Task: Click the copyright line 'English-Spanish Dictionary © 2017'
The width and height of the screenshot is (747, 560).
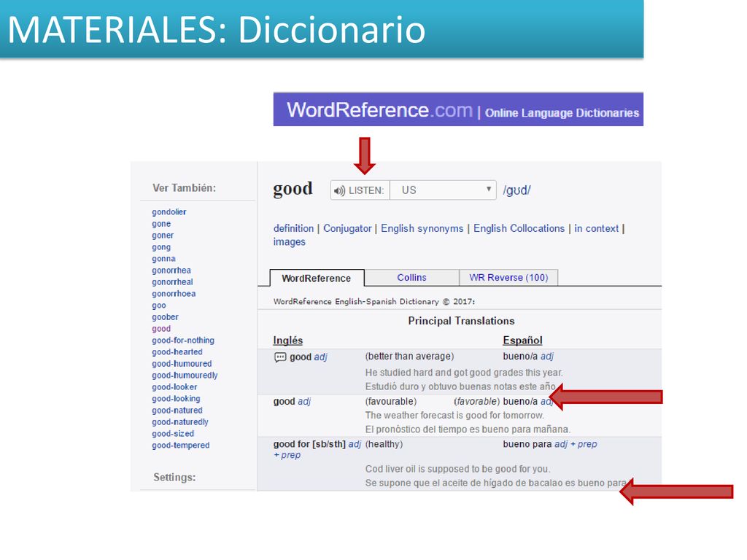Action: pyautogui.click(x=374, y=301)
